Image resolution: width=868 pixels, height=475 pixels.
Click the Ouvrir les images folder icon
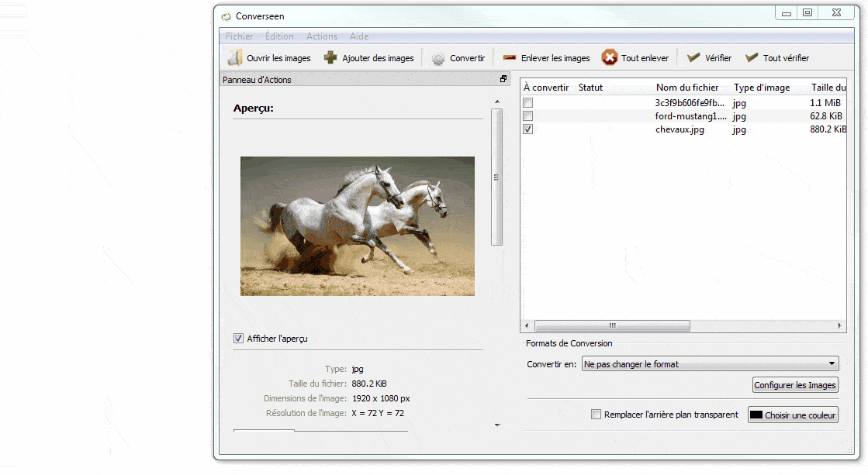coord(235,57)
